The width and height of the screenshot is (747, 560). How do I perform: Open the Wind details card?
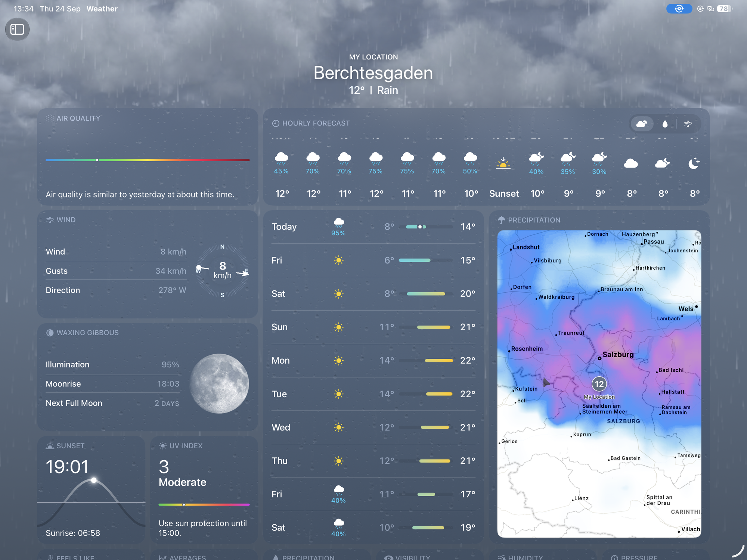pyautogui.click(x=148, y=264)
